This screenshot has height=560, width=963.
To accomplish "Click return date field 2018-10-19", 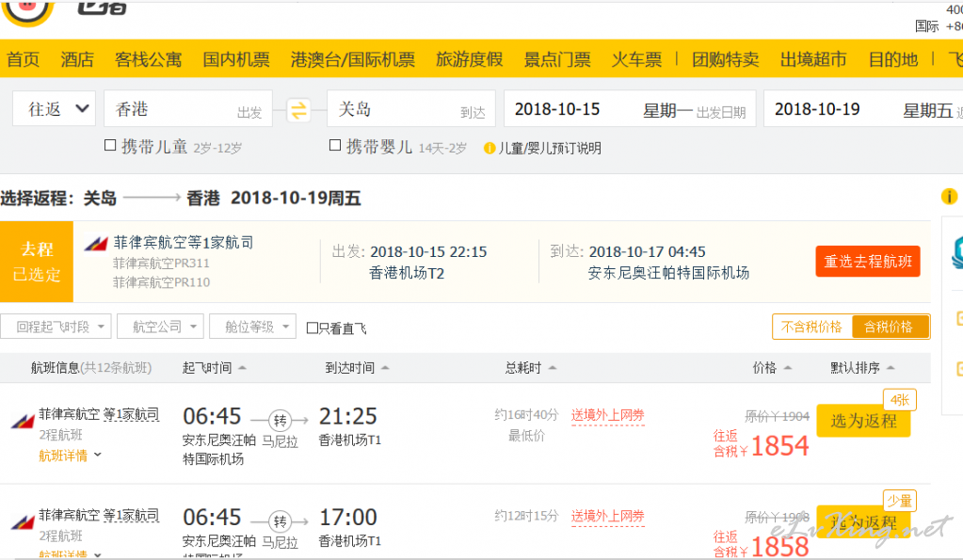I will 863,108.
